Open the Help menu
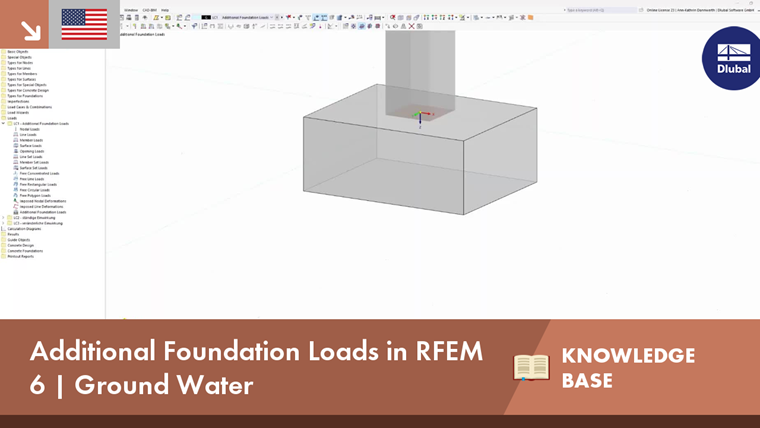The image size is (760, 428). click(165, 10)
